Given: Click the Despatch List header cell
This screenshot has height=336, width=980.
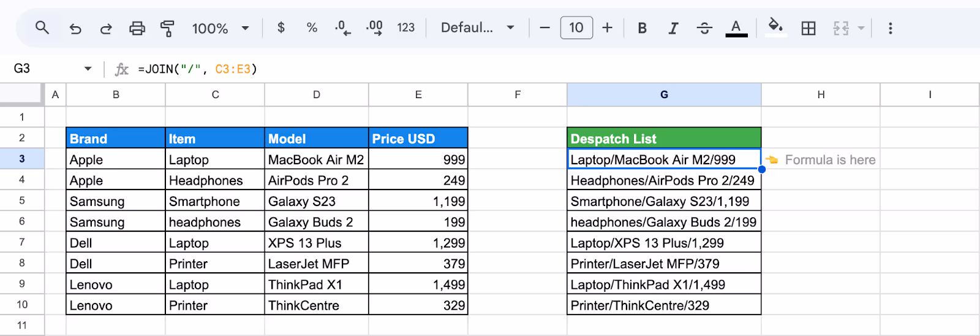Looking at the screenshot, I should pos(664,139).
